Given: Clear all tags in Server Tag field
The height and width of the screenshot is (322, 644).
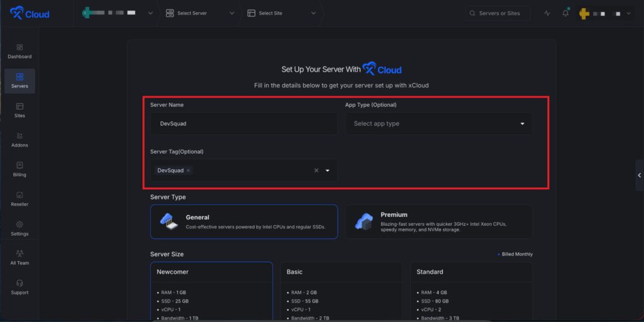Looking at the screenshot, I should (316, 170).
